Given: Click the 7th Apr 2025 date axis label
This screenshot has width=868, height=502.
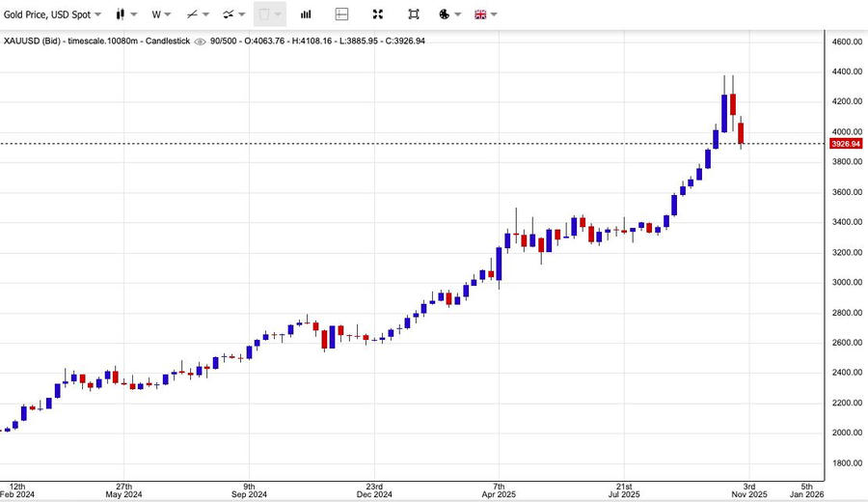Looking at the screenshot, I should coord(499,491).
